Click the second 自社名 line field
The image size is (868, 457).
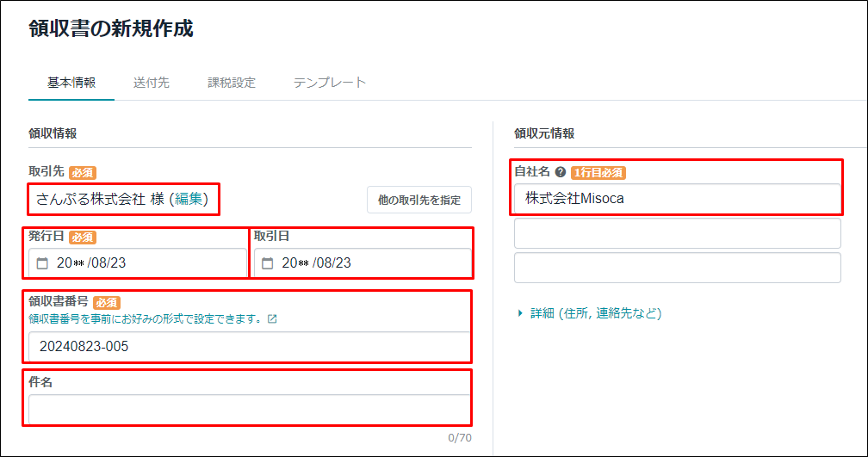point(677,233)
